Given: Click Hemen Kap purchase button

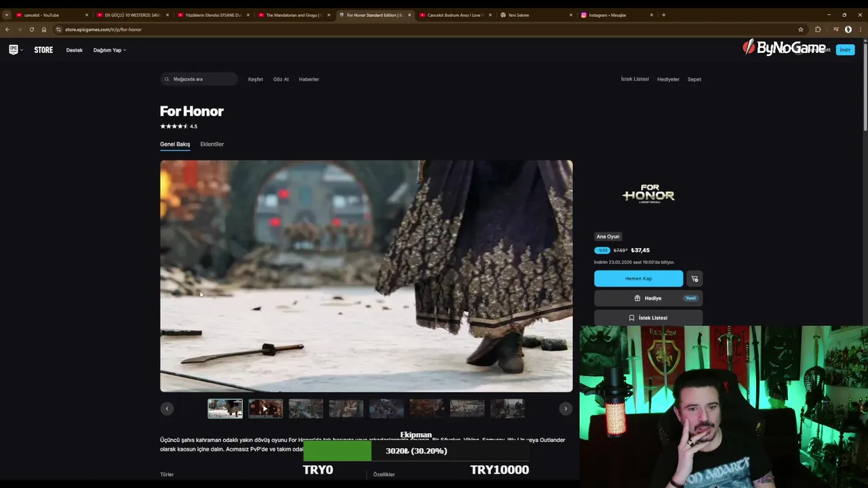Looking at the screenshot, I should point(638,279).
